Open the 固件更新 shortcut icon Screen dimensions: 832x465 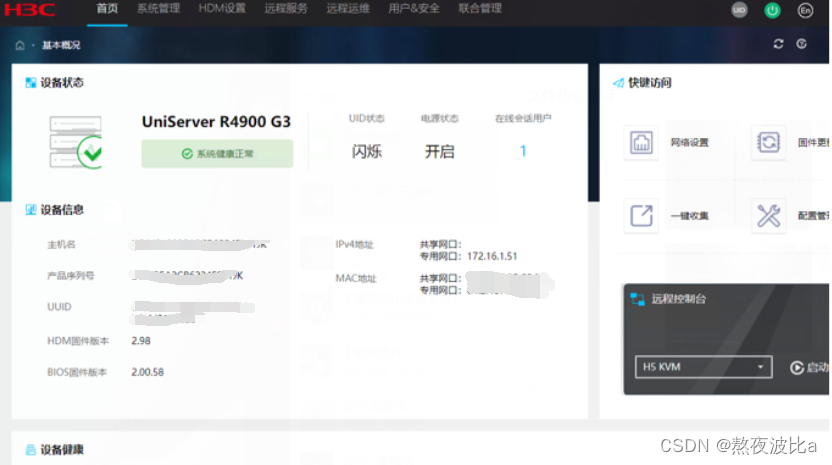pos(768,142)
